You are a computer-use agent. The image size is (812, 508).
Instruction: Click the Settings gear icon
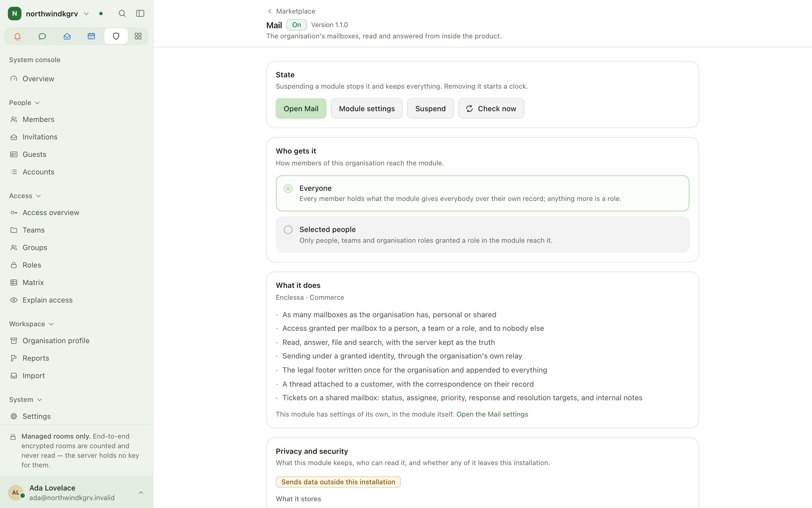(14, 416)
